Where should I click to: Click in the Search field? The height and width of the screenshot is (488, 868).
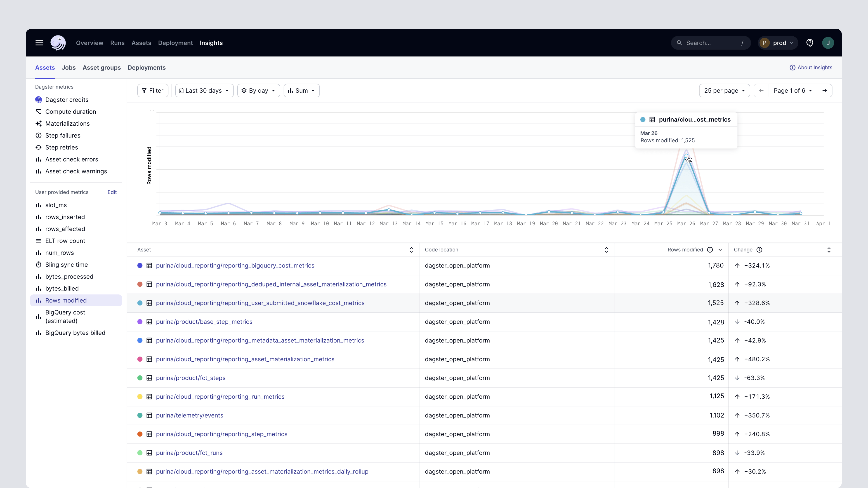click(711, 43)
